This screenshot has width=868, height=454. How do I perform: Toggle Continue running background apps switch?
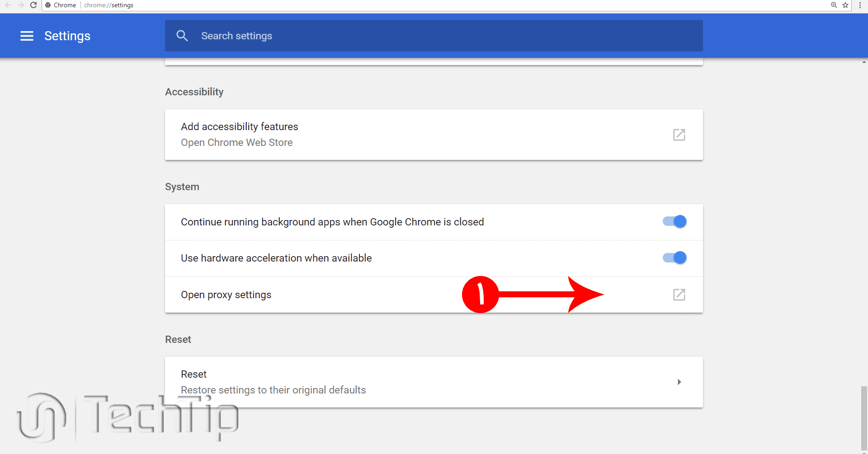pyautogui.click(x=675, y=221)
